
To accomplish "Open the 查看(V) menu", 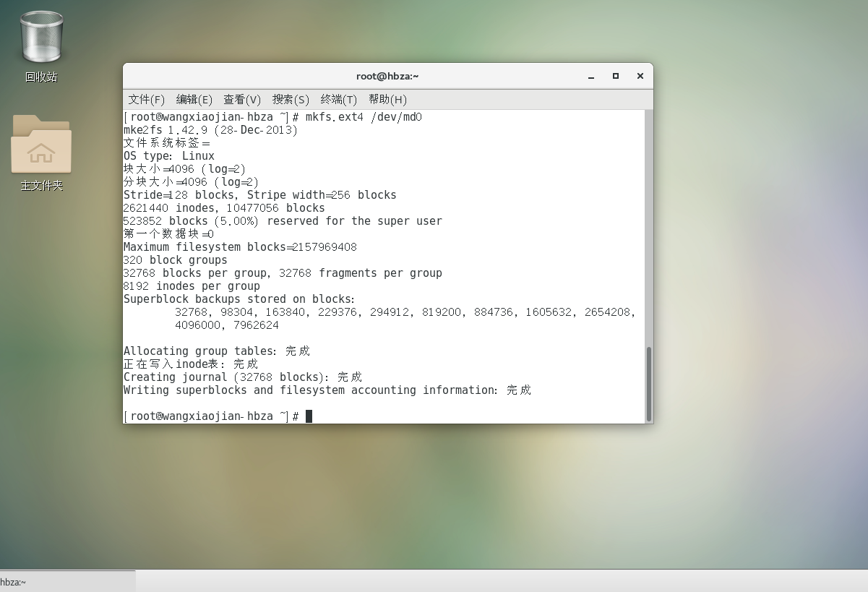I will coord(242,100).
